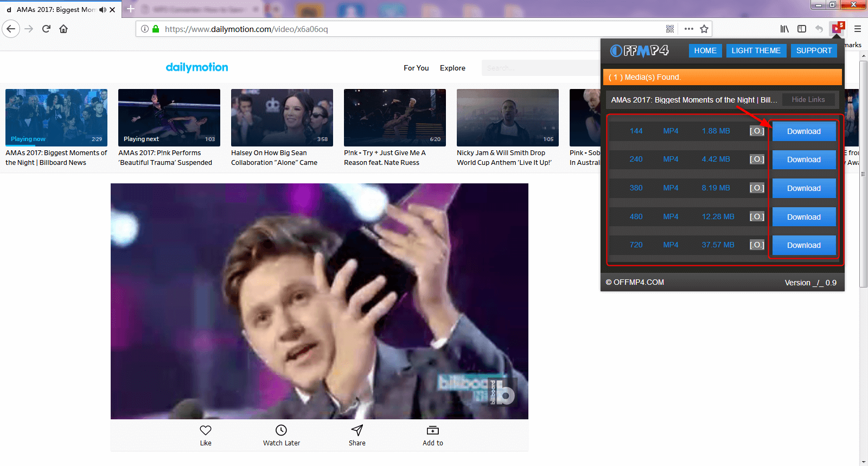
Task: Show the sidebar using sidebar icon
Action: (x=802, y=29)
